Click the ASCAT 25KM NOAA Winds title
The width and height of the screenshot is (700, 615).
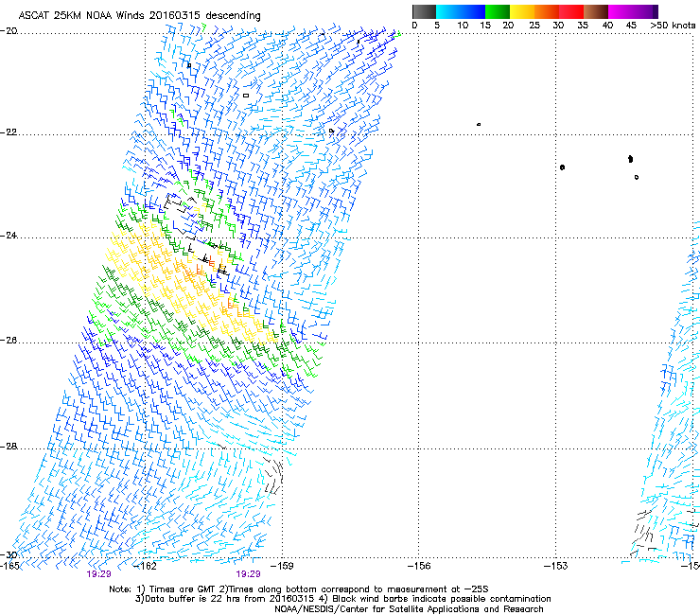[x=139, y=15]
